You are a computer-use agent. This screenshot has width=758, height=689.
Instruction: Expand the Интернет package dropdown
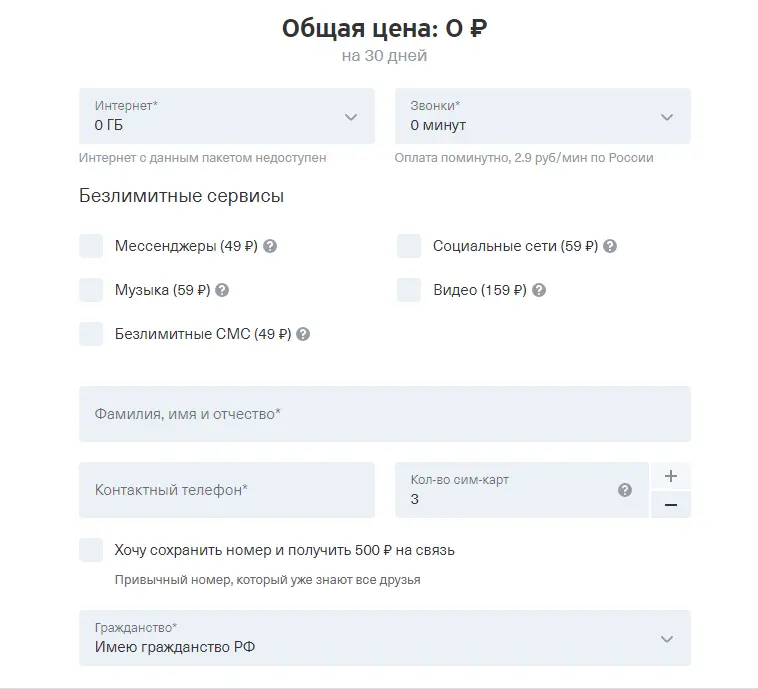[x=227, y=116]
